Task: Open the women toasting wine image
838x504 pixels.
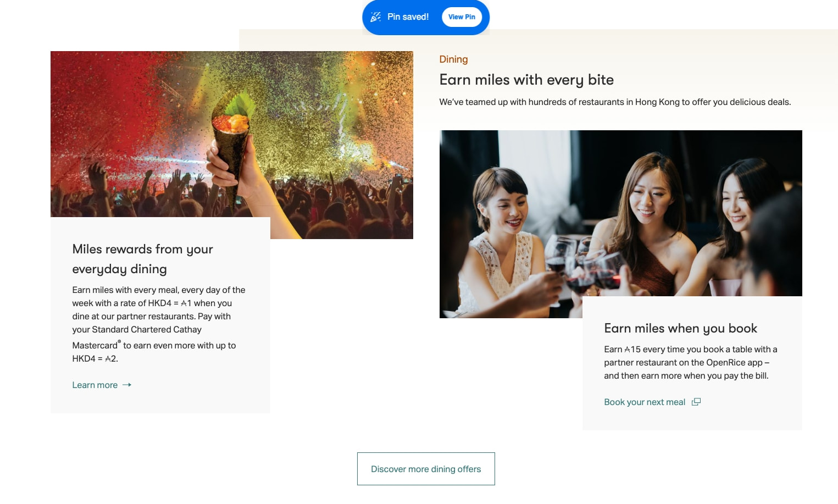Action: point(620,224)
